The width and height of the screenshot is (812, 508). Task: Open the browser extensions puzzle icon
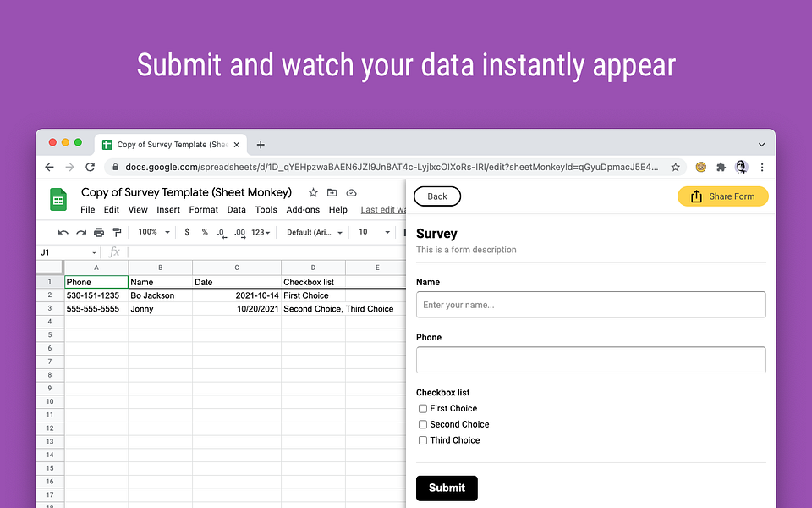pos(721,167)
